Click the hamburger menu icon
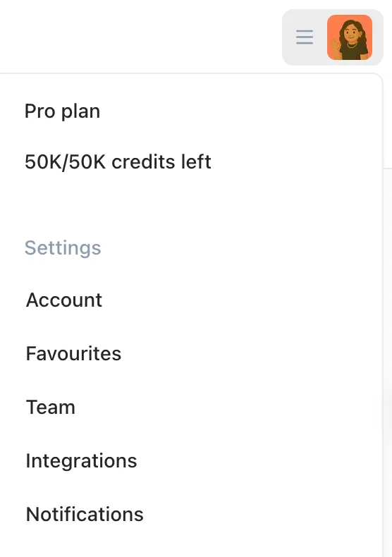This screenshot has width=392, height=557. pos(305,37)
